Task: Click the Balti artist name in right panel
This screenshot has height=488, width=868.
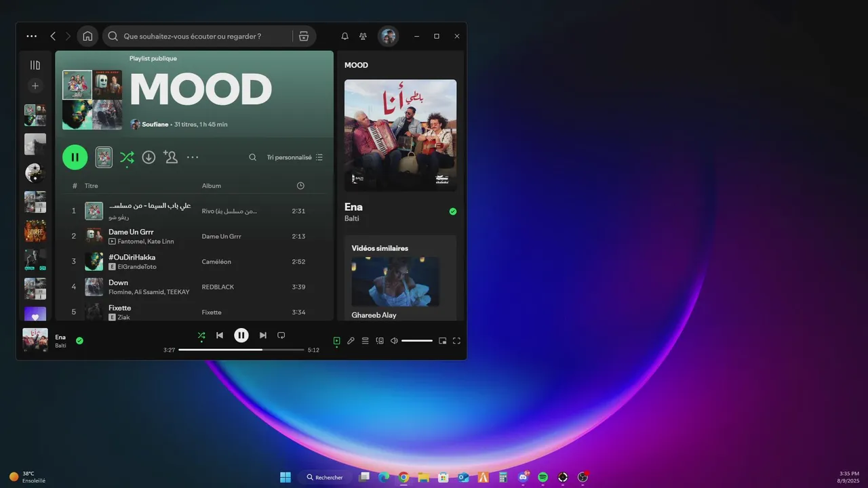Action: click(351, 219)
